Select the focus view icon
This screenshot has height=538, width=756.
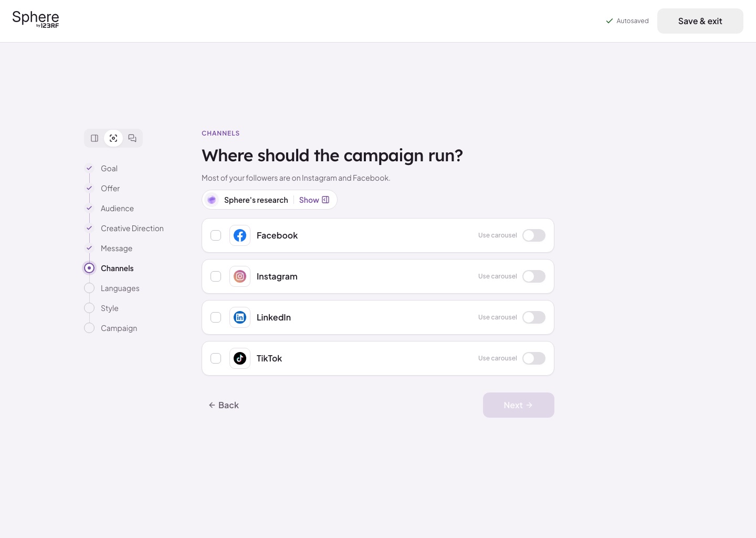click(x=113, y=138)
